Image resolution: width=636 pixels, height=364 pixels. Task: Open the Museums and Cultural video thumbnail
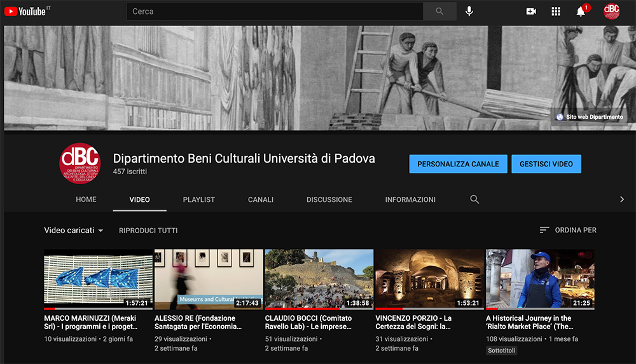point(209,280)
